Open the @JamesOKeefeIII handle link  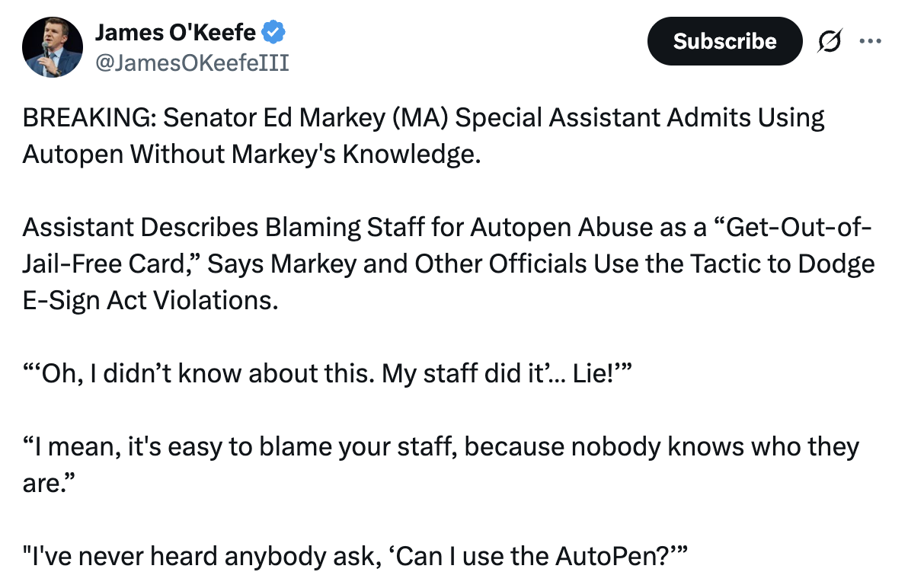pyautogui.click(x=191, y=62)
